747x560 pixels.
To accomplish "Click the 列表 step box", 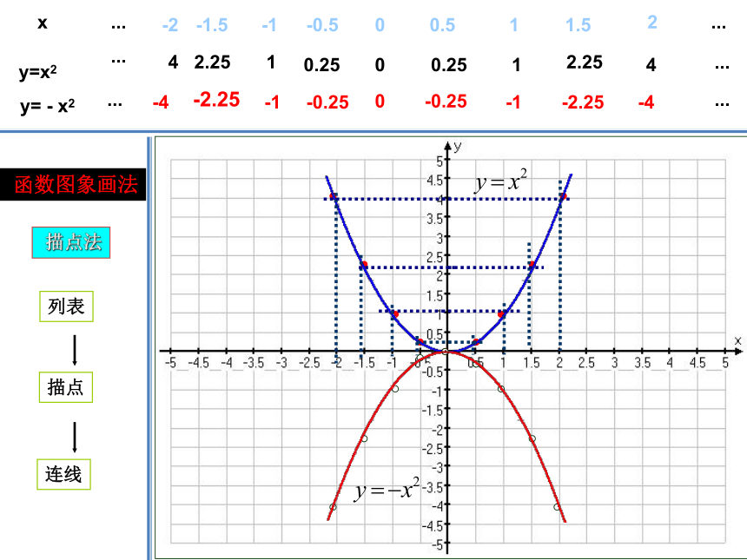I will tap(66, 306).
